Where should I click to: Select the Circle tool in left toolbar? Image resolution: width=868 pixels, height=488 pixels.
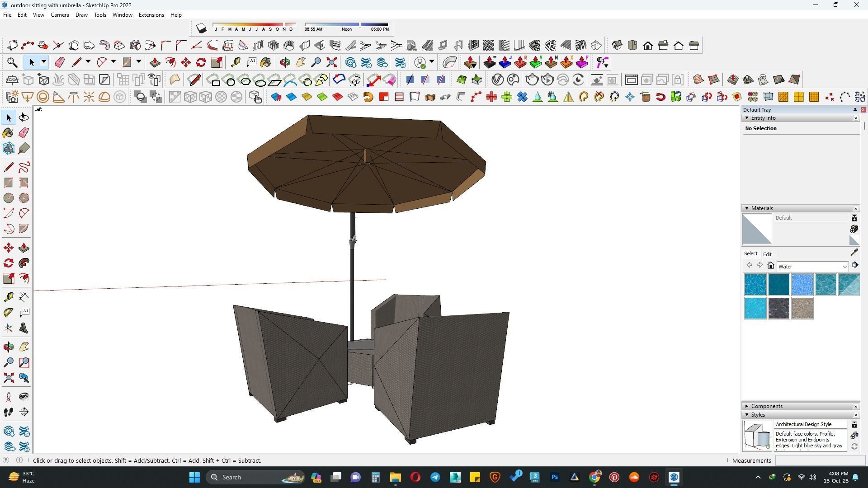tap(8, 198)
